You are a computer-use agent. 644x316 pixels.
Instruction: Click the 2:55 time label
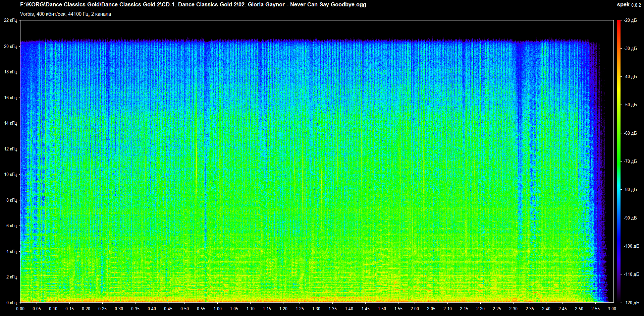595,309
